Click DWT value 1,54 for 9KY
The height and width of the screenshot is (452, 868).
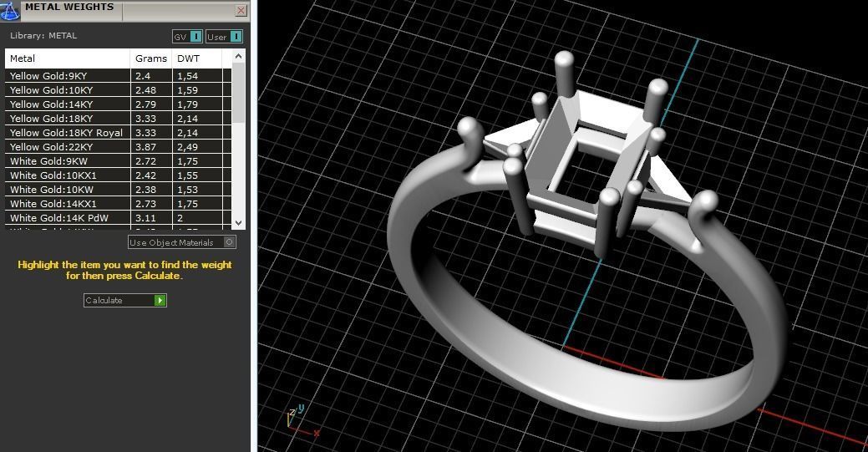[x=188, y=76]
